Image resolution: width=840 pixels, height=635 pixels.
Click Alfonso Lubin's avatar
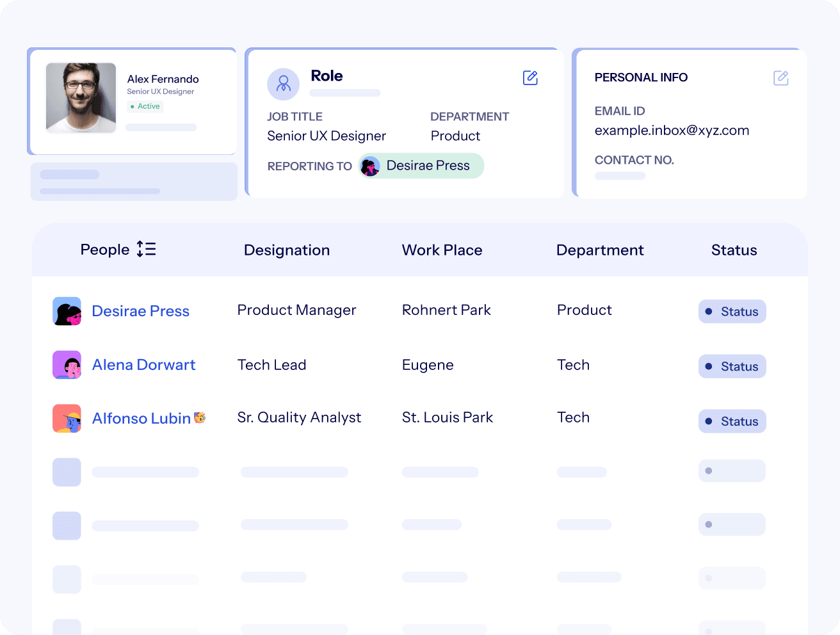[67, 419]
